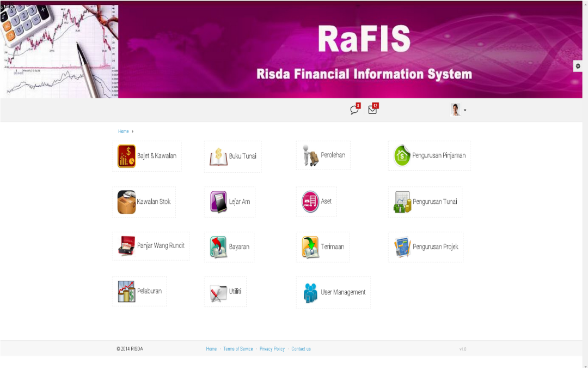Click the Aset label
Screen dimensions: 588x368
coord(326,201)
